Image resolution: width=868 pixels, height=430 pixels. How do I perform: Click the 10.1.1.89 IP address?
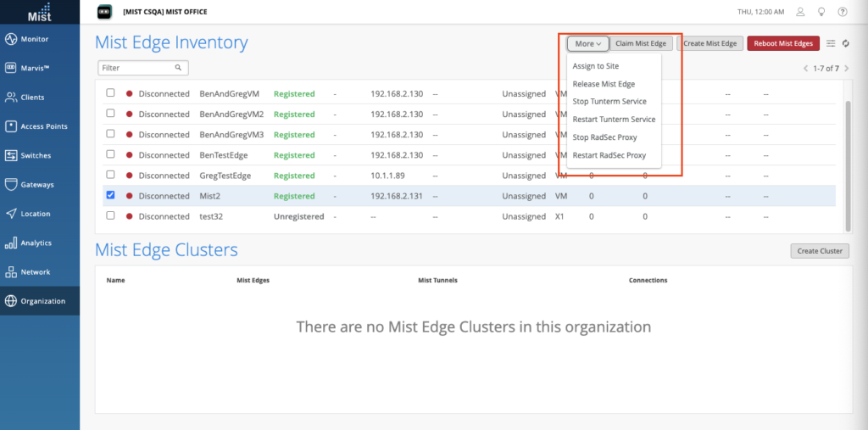click(387, 175)
